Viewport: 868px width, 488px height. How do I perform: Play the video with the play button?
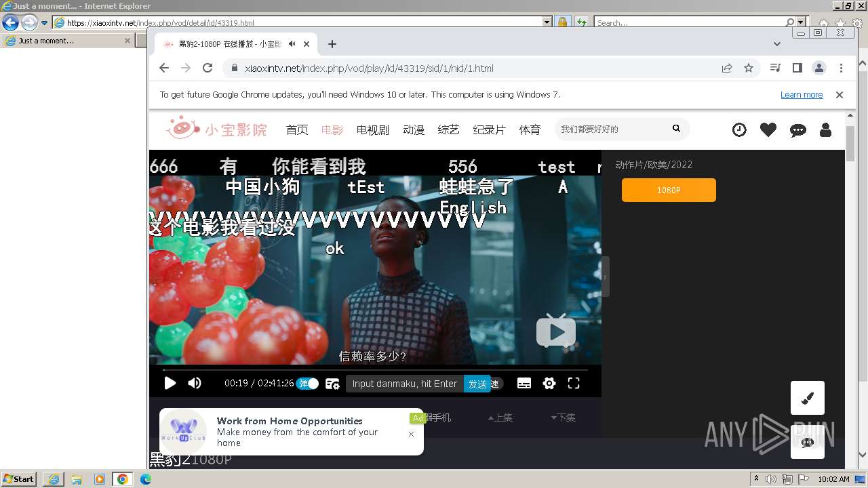point(170,383)
